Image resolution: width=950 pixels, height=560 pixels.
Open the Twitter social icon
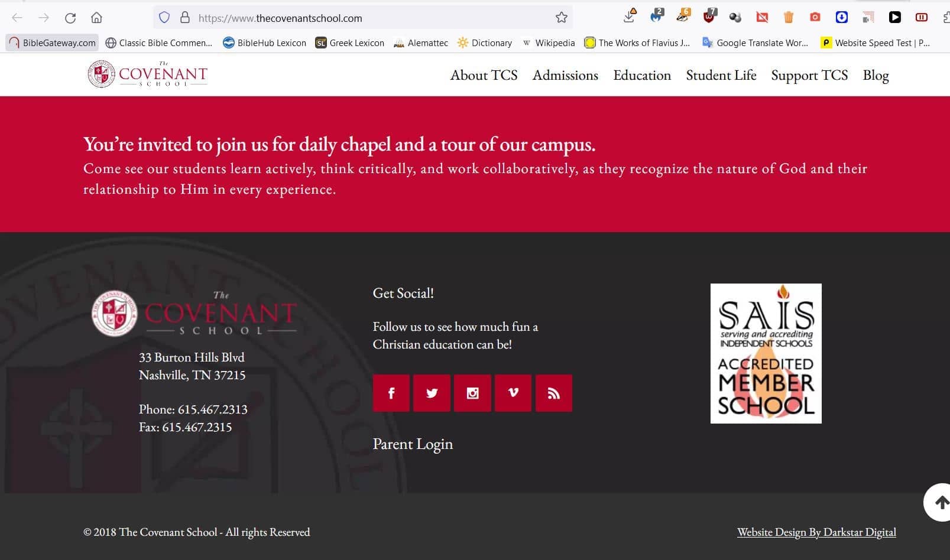432,393
